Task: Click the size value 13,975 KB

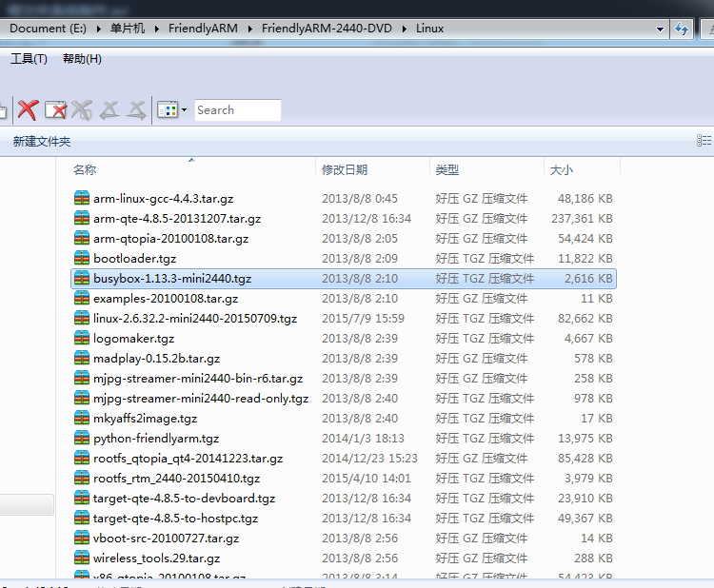Action: point(585,439)
